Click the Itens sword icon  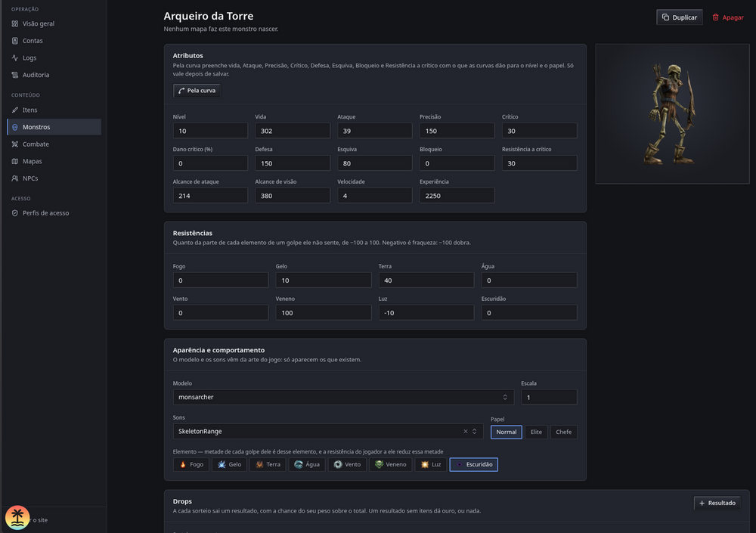15,110
